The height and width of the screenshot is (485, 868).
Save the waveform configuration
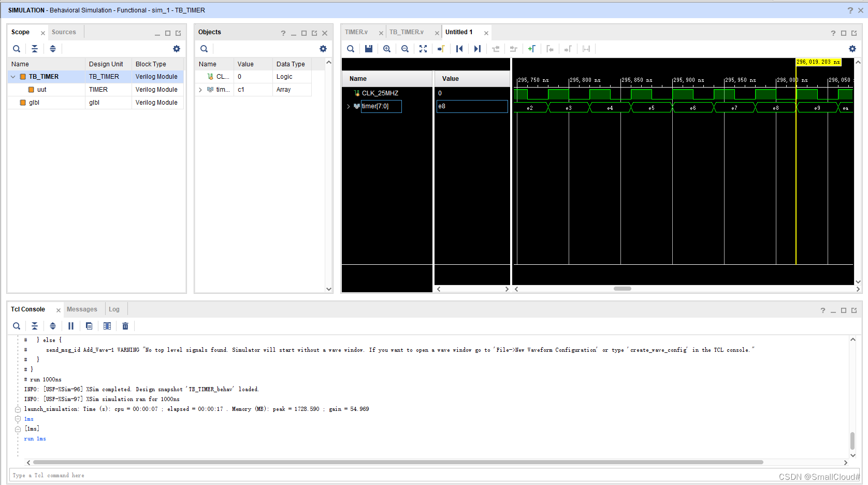click(x=369, y=49)
